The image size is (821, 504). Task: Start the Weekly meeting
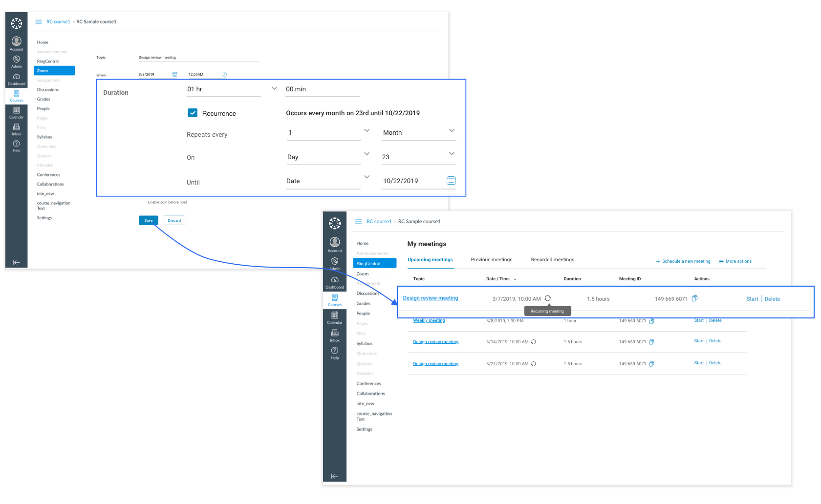tap(699, 321)
